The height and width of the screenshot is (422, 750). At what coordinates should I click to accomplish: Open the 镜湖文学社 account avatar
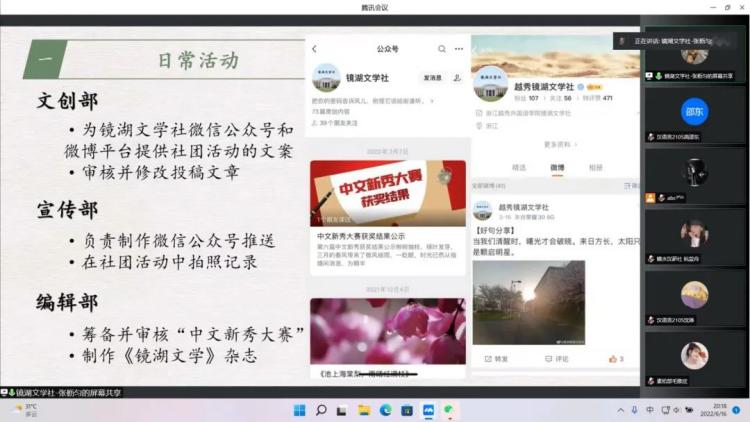pos(326,78)
